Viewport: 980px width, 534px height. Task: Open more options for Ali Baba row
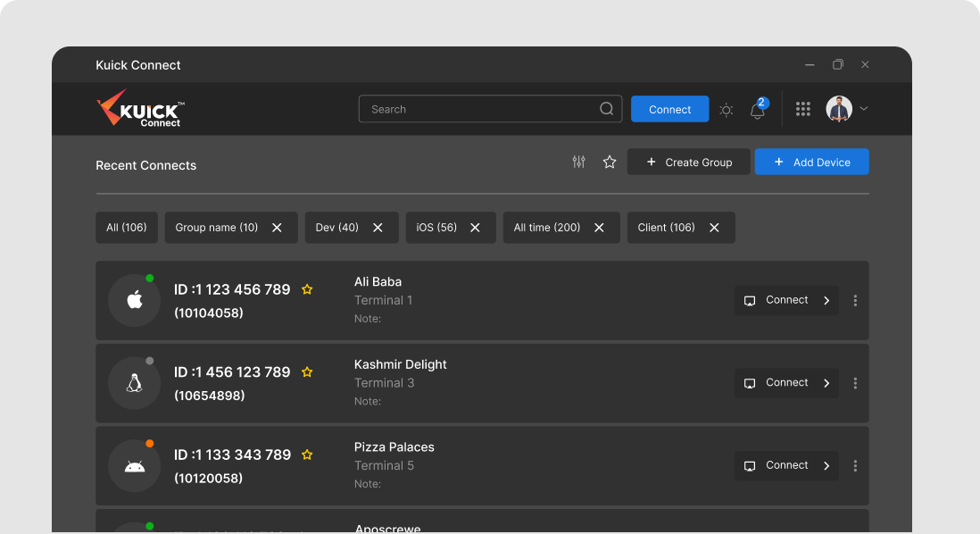pos(855,301)
